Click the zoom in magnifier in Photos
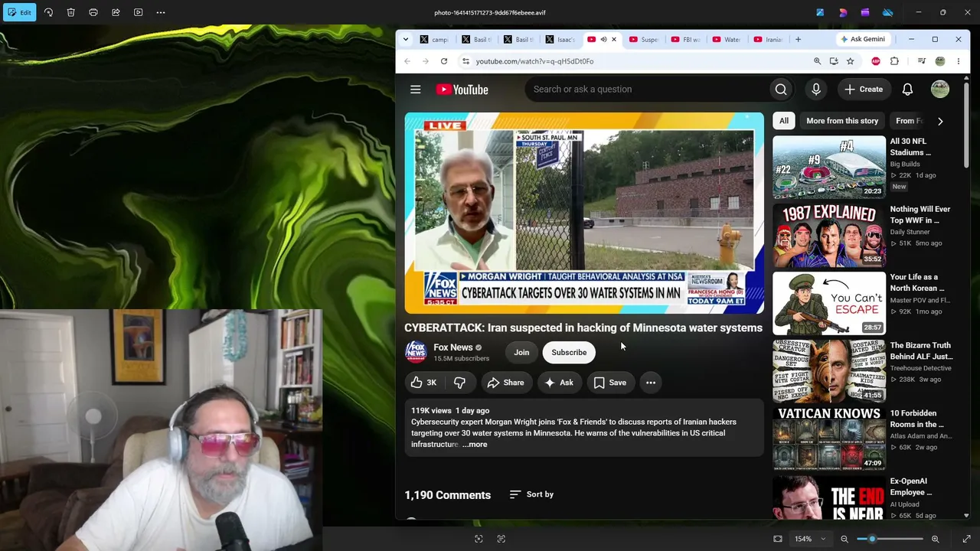 (935, 539)
